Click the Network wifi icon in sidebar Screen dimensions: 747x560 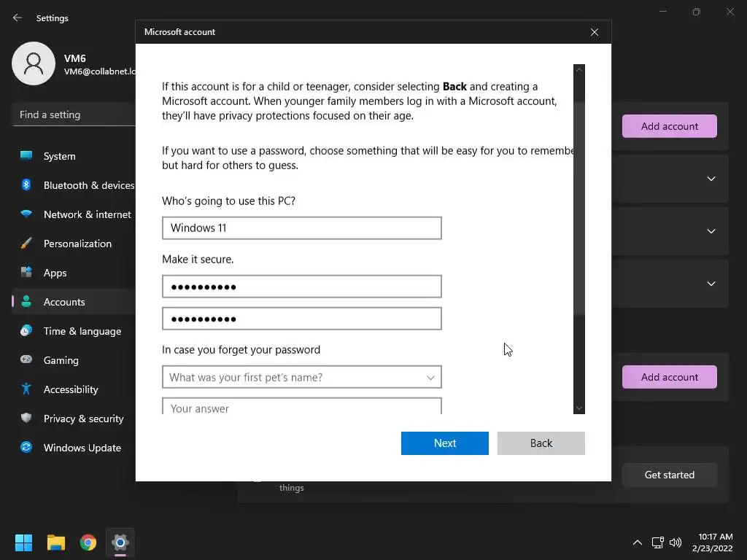(26, 214)
